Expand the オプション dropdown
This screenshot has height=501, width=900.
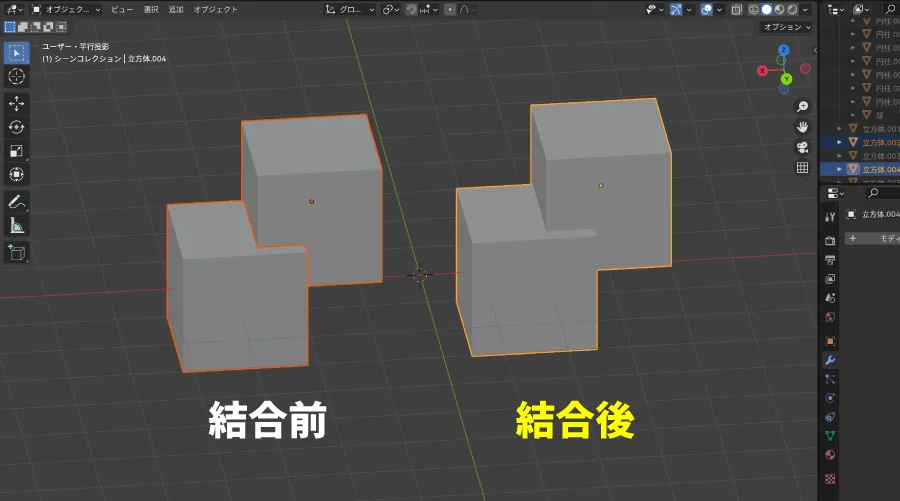pos(786,27)
